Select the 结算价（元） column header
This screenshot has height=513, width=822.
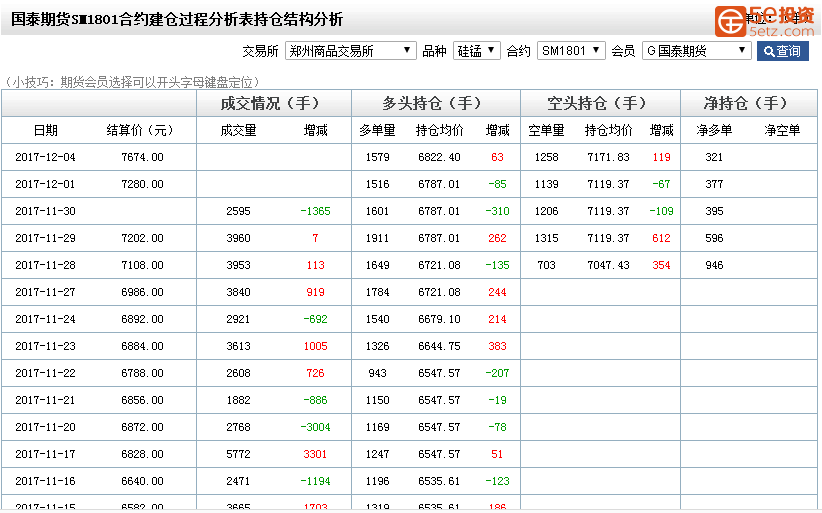[140, 130]
